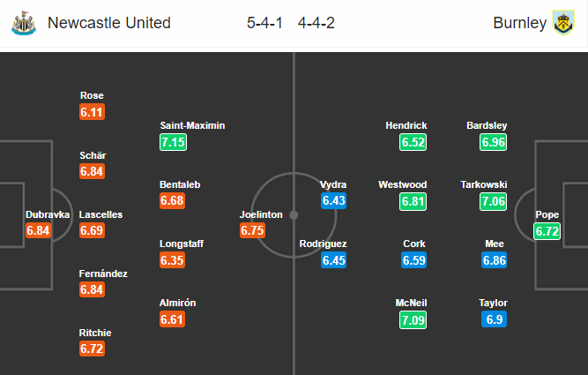This screenshot has height=375, width=588.
Task: Select player Westwood name label
Action: click(402, 184)
